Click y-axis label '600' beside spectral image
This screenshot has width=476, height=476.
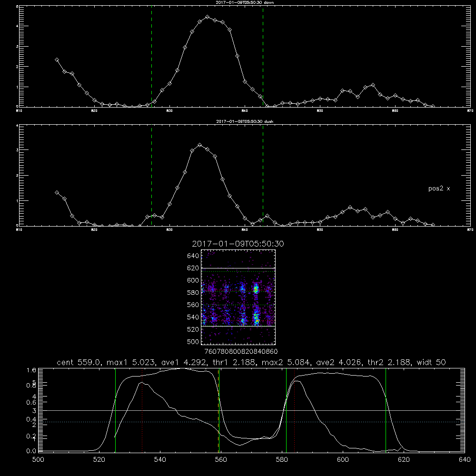click(193, 280)
